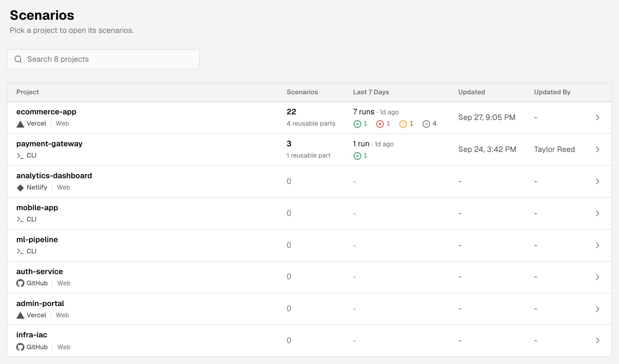
Task: Click ecommerce-app orange warning runs icon
Action: click(x=403, y=124)
